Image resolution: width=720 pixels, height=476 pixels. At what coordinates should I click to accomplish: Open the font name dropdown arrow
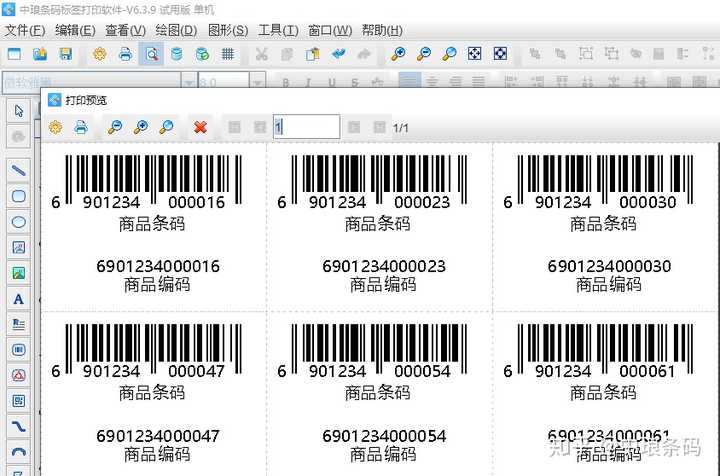tap(189, 82)
